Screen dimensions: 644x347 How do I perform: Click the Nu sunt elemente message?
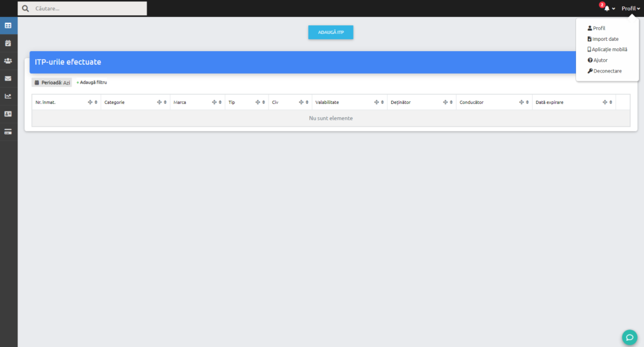[331, 118]
